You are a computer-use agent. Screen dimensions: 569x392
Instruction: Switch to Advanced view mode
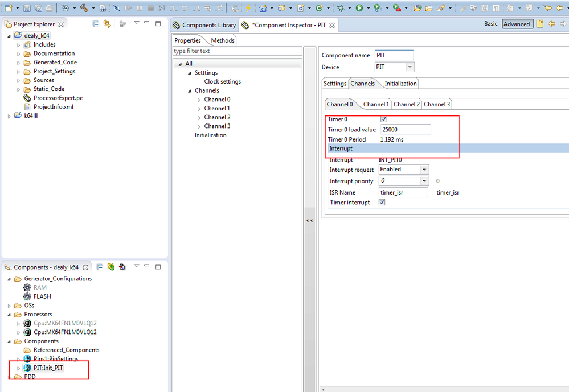point(518,24)
